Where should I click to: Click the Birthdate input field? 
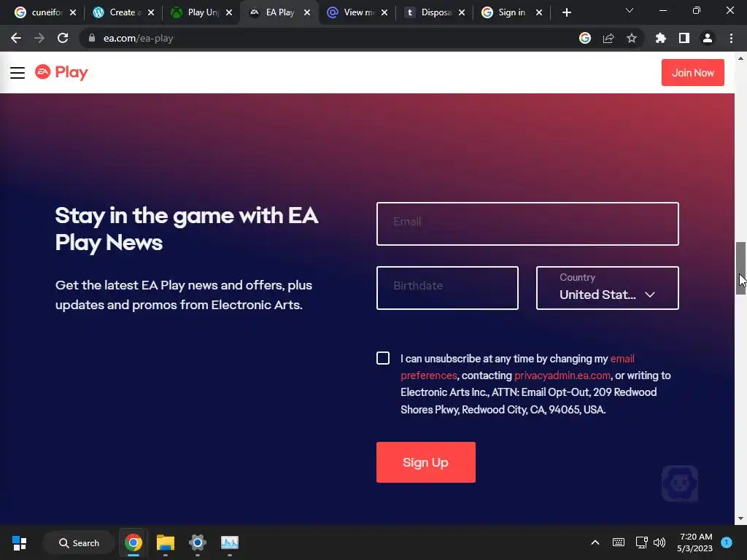click(x=447, y=288)
